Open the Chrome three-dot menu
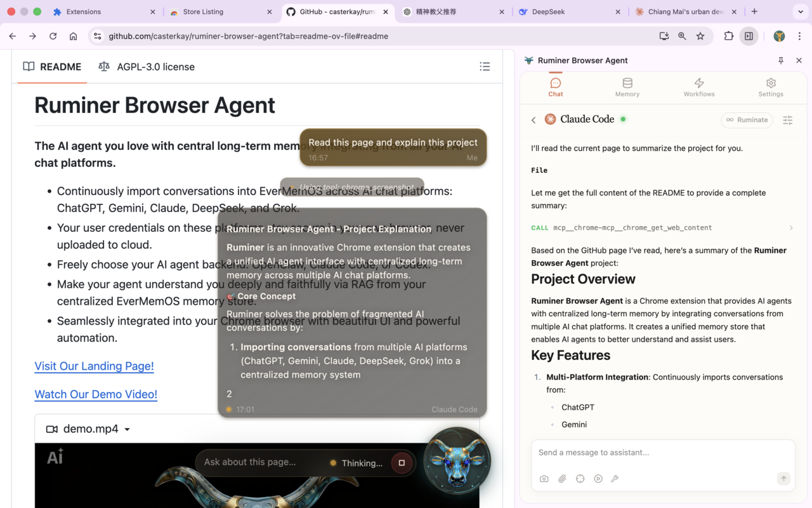The image size is (812, 508). [x=799, y=36]
